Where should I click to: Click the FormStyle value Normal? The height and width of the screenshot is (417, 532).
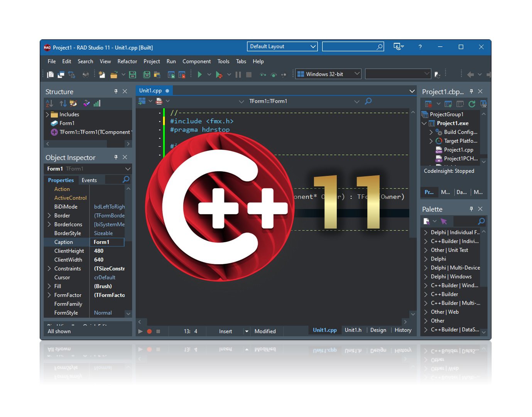pos(103,313)
